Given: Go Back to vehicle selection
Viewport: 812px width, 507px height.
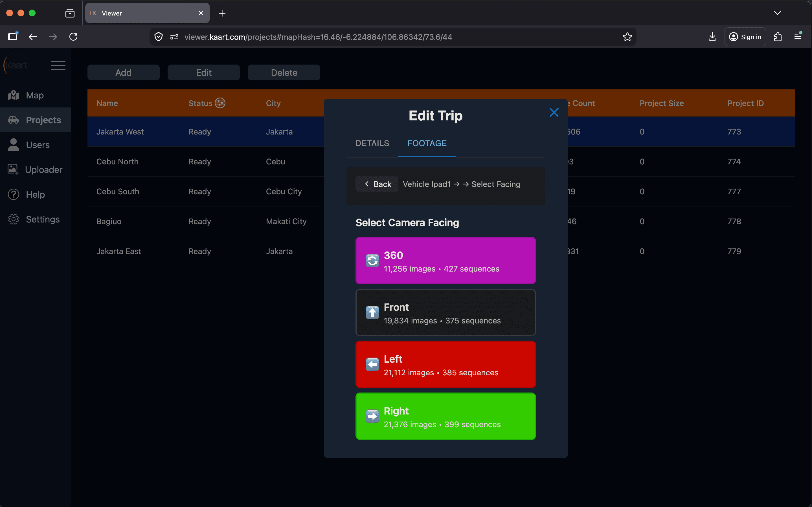Looking at the screenshot, I should pos(377,184).
